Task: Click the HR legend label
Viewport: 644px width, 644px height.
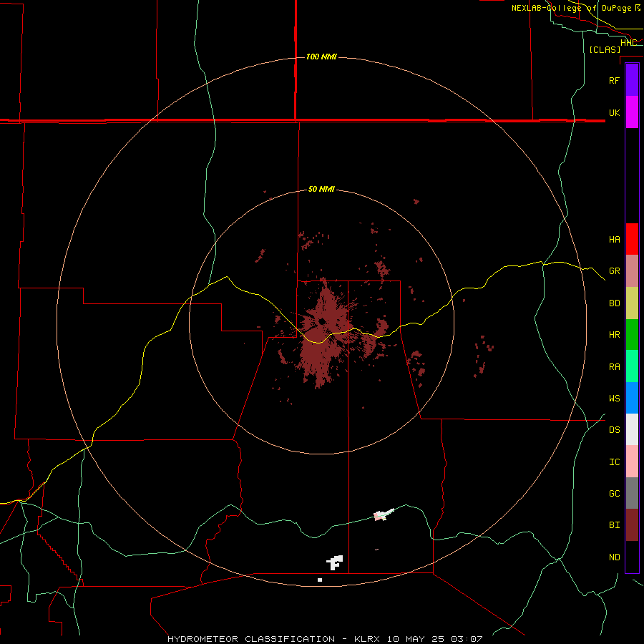Action: click(614, 335)
